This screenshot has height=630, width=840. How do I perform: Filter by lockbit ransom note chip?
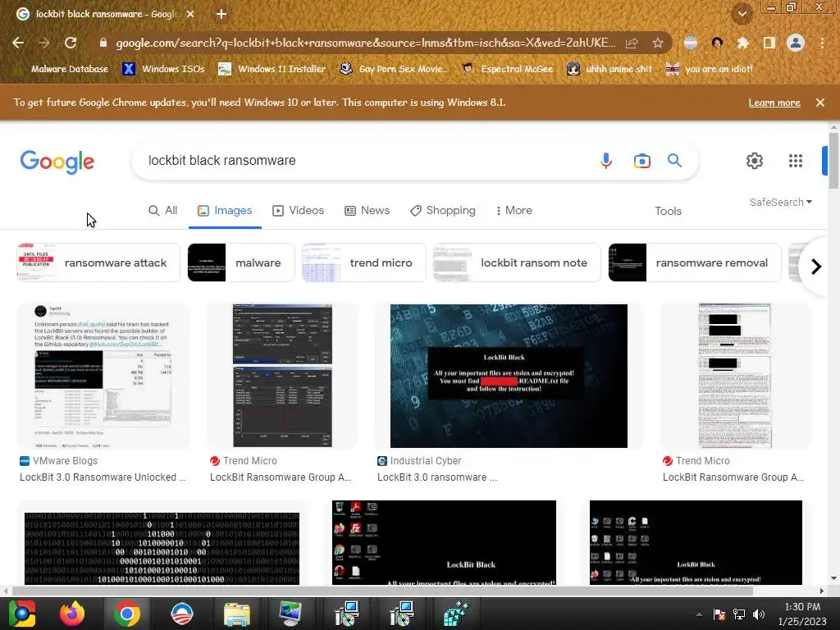[517, 262]
